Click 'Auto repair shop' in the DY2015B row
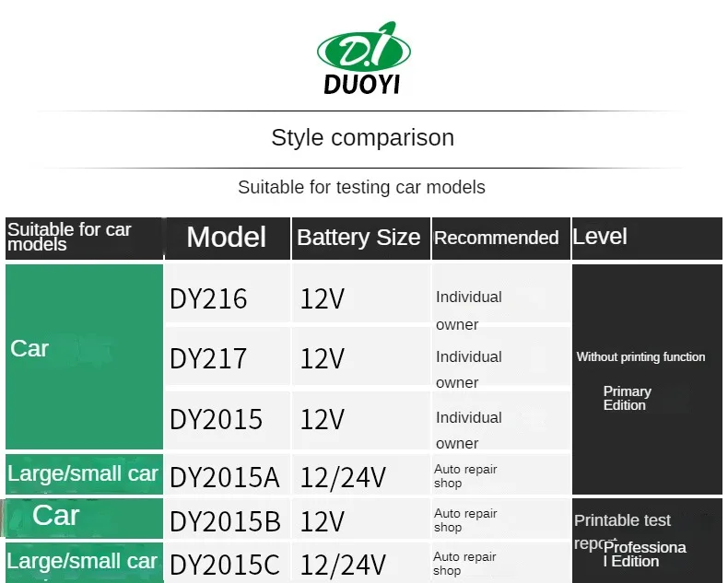728x583 pixels. click(465, 520)
